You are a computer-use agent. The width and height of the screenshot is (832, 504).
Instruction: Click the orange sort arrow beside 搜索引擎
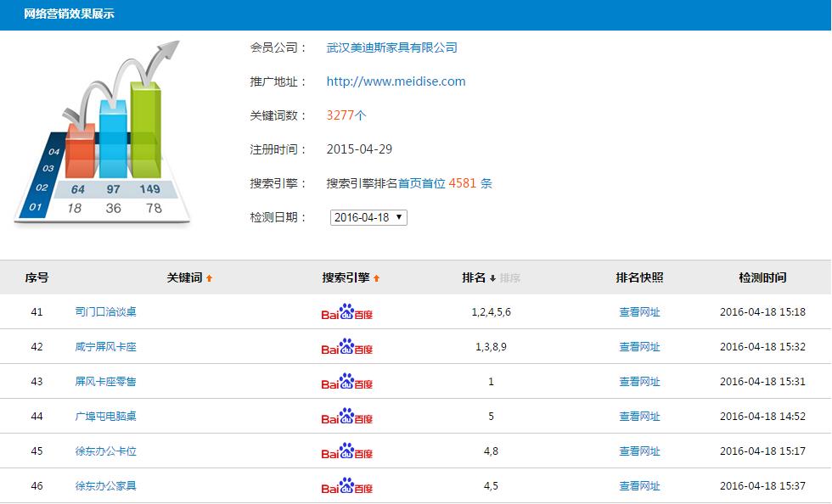[x=376, y=278]
